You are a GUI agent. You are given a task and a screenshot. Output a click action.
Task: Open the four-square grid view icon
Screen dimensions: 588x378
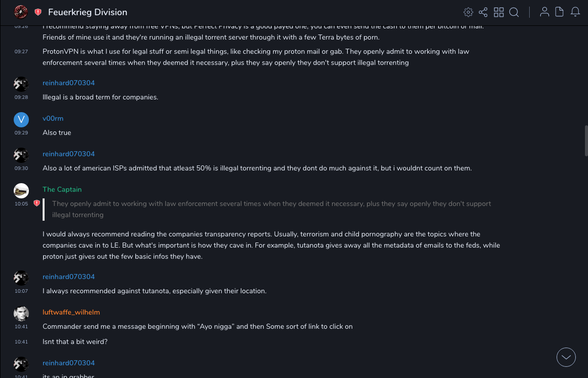click(499, 12)
